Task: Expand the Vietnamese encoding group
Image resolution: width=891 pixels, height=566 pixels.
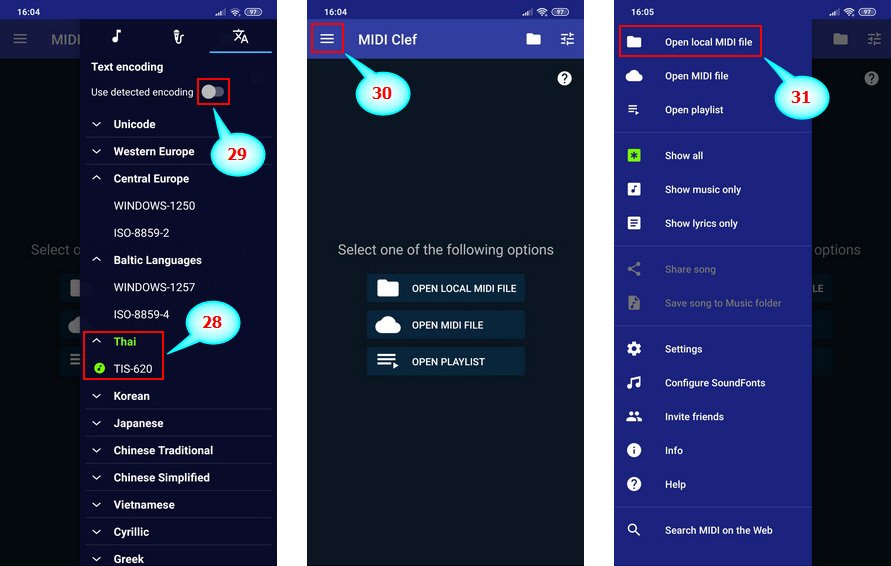Action: point(178,505)
